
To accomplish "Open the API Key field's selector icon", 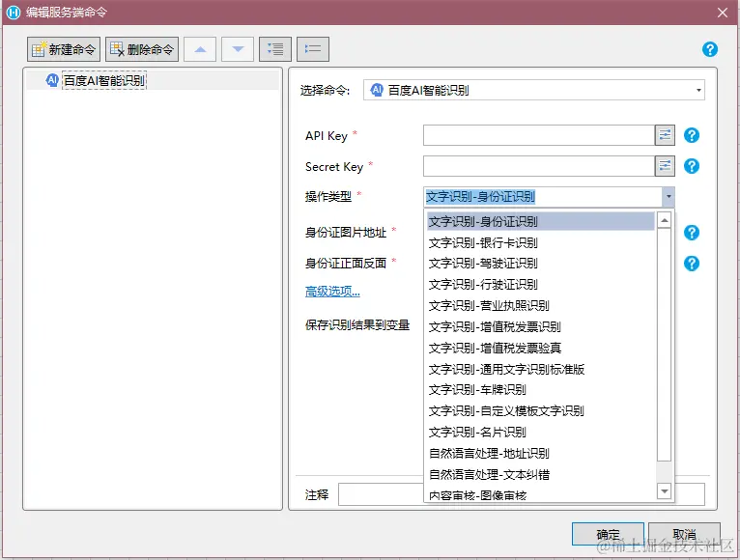I will click(x=665, y=135).
